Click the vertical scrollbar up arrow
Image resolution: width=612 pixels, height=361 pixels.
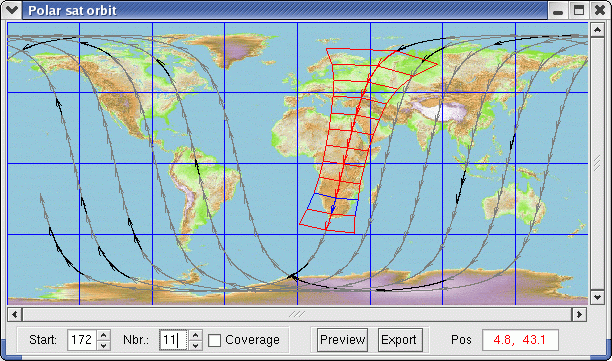point(598,30)
